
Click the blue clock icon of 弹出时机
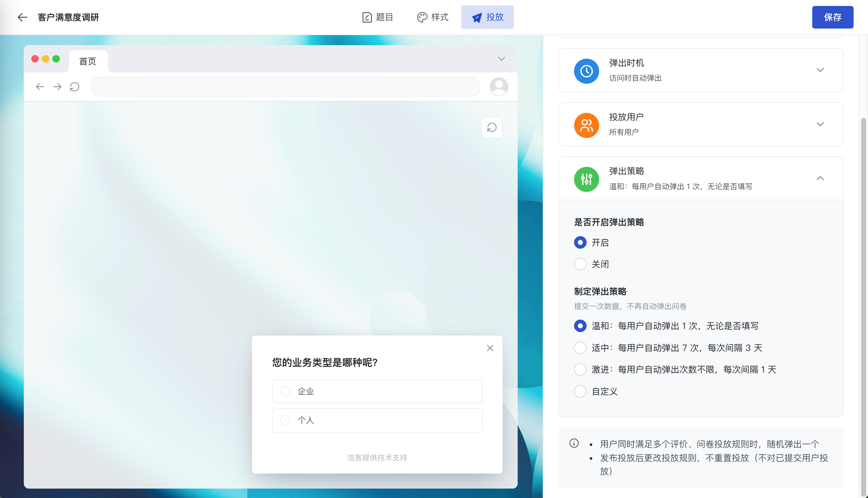[586, 71]
